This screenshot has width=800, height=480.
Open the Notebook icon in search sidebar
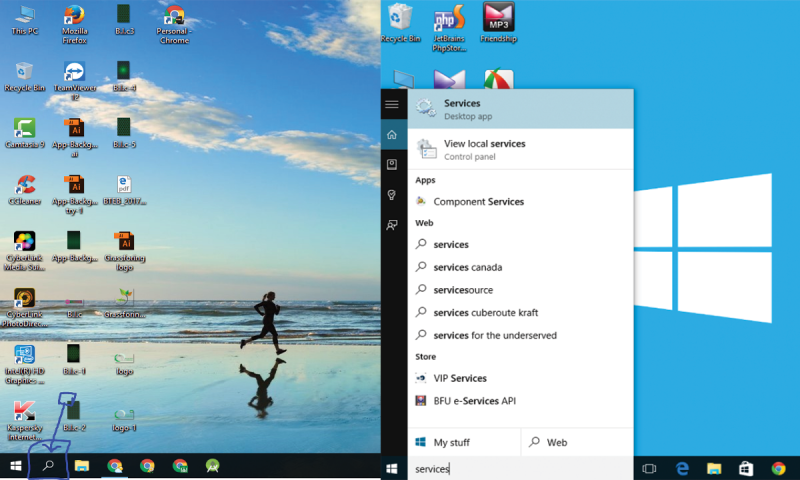tap(392, 164)
